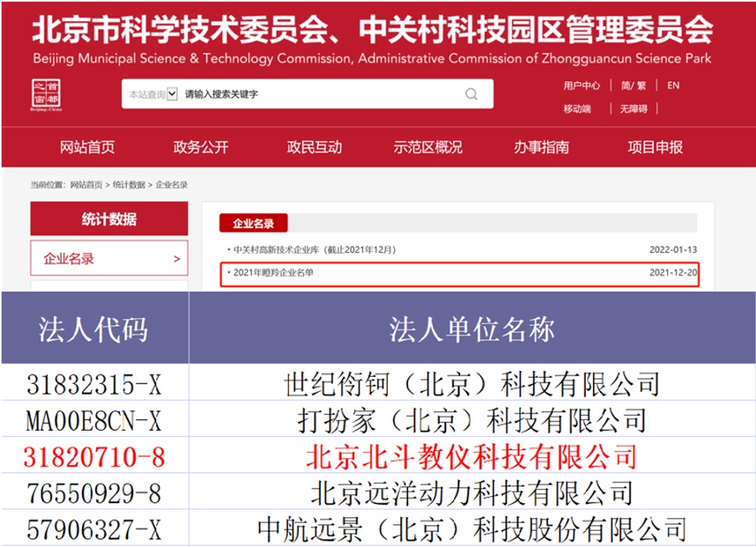
Task: Select red company 北京北斗教仪科技有限公司
Action: [473, 456]
